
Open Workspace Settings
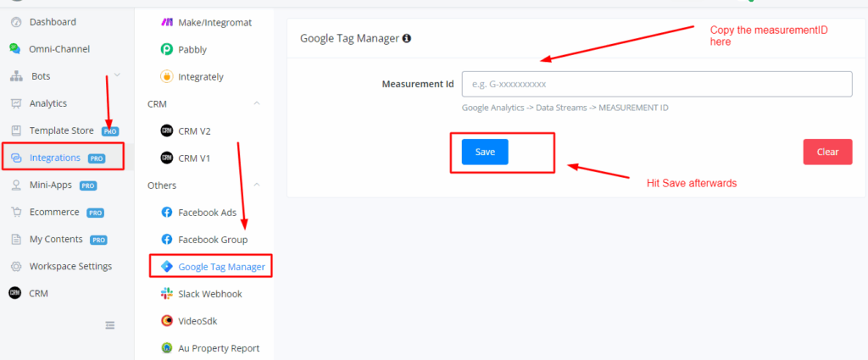(x=70, y=266)
